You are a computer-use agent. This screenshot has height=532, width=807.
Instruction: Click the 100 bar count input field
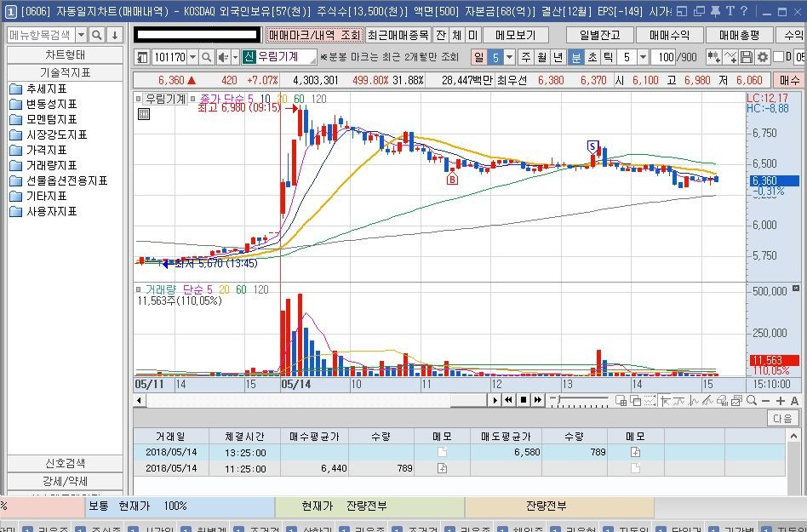(x=663, y=57)
